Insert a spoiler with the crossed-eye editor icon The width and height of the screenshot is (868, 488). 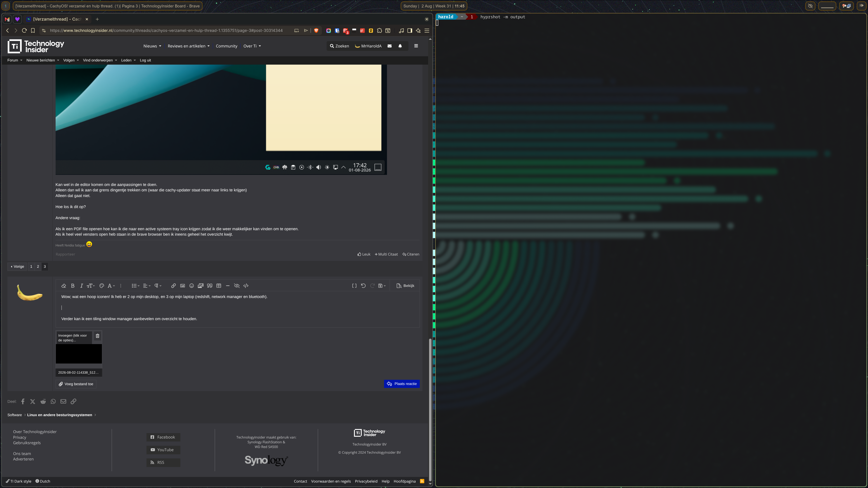tap(237, 286)
